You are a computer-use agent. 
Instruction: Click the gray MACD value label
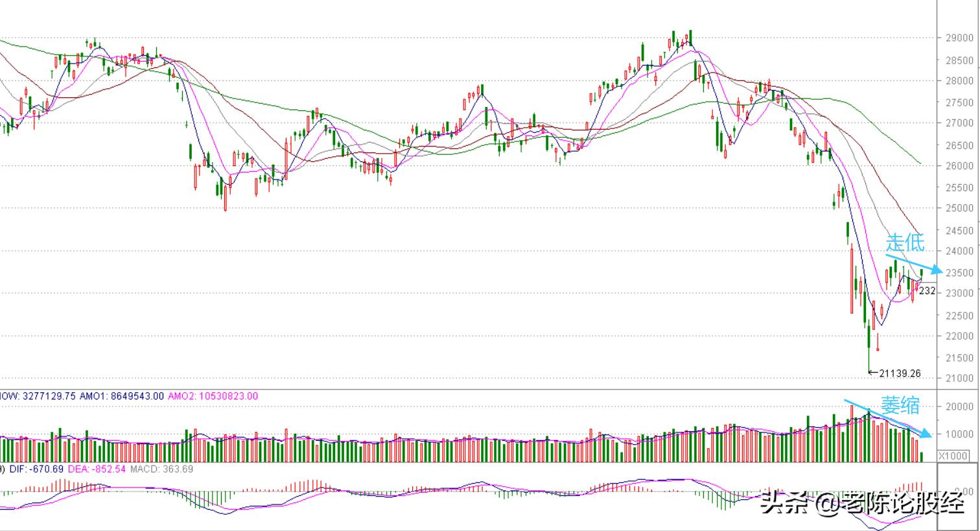pos(161,469)
